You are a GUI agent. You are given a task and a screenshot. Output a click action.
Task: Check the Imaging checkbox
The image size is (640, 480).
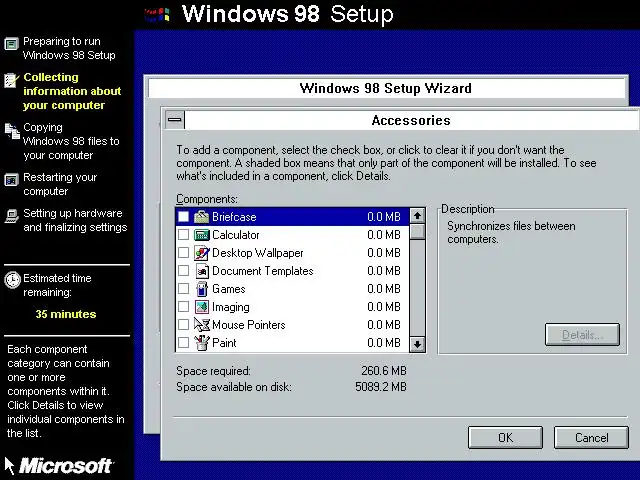click(x=184, y=307)
